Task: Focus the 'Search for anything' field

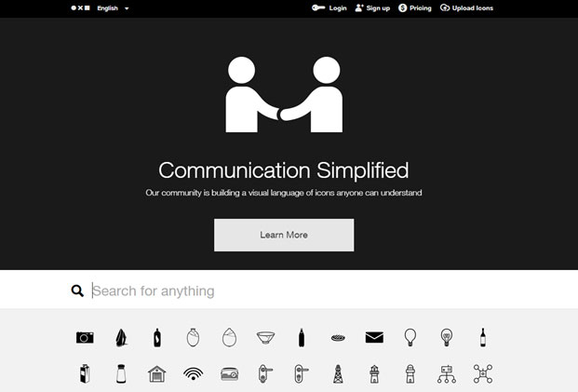Action: point(279,291)
